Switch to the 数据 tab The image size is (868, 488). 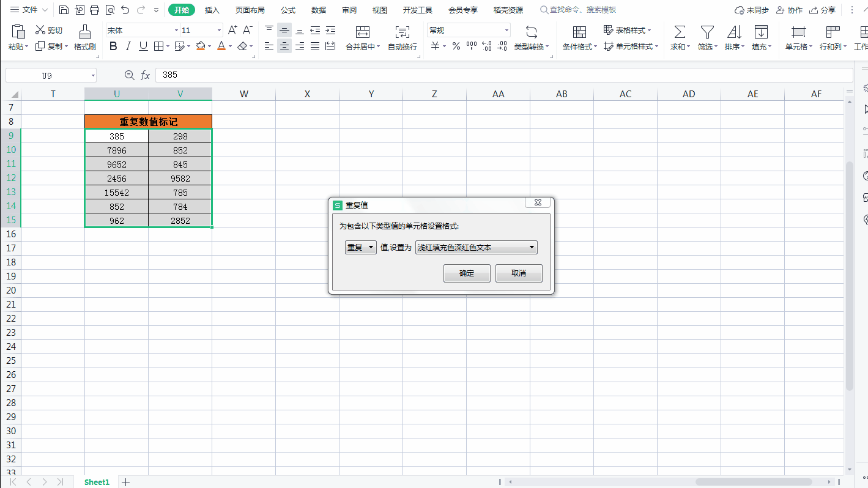click(319, 10)
